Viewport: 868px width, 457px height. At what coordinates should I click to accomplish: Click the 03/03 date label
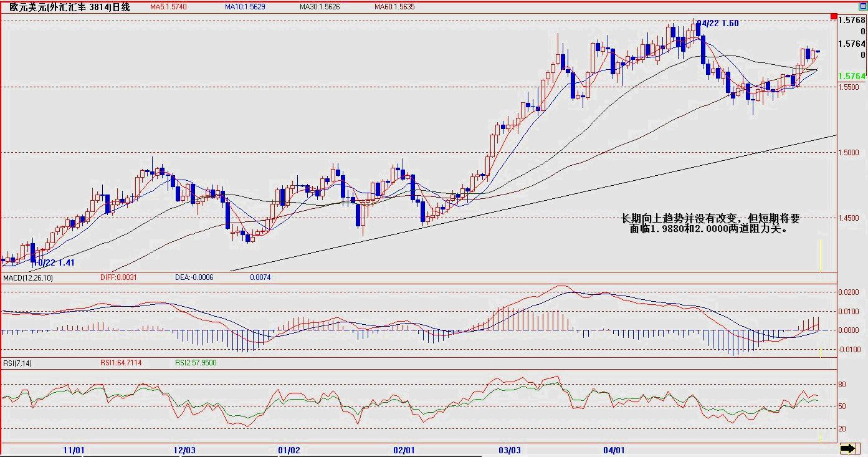(x=509, y=450)
